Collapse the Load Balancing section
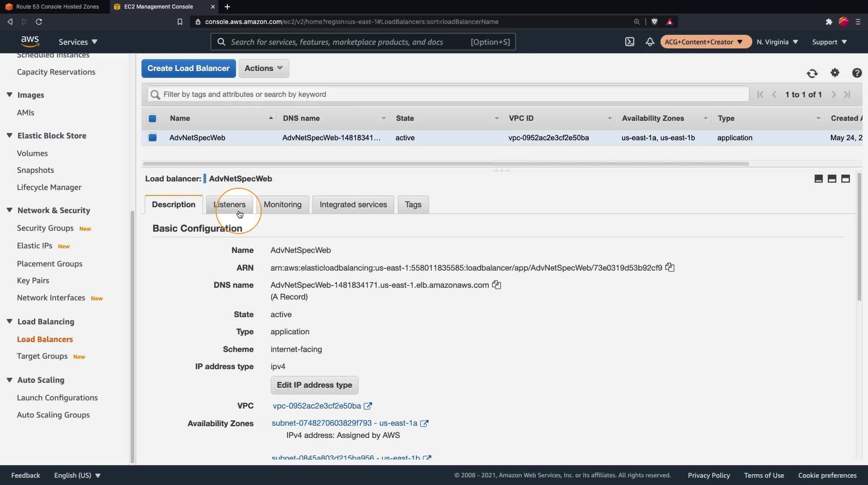This screenshot has height=485, width=868. (9, 321)
